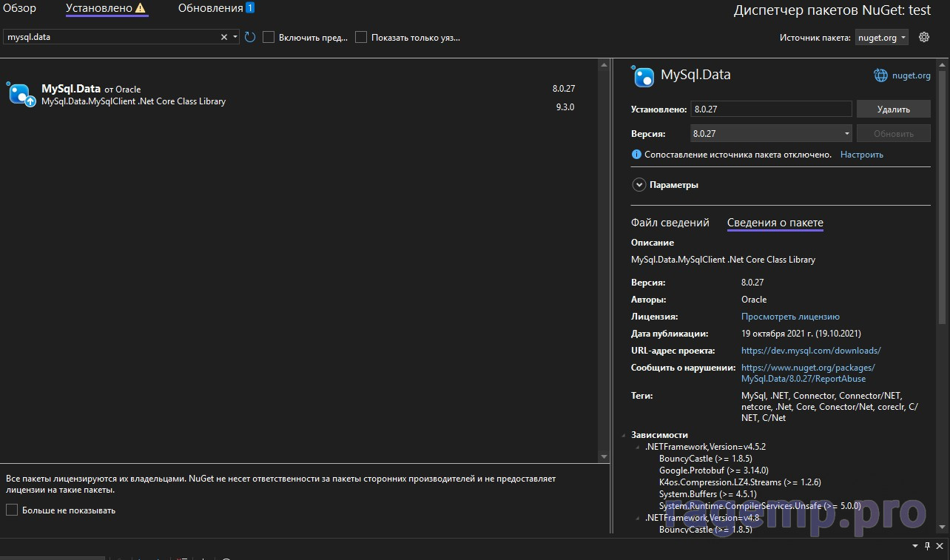Click the 'Диспетчер пакетов NuGet: test' title
Screen dimensions: 950x560
832,10
